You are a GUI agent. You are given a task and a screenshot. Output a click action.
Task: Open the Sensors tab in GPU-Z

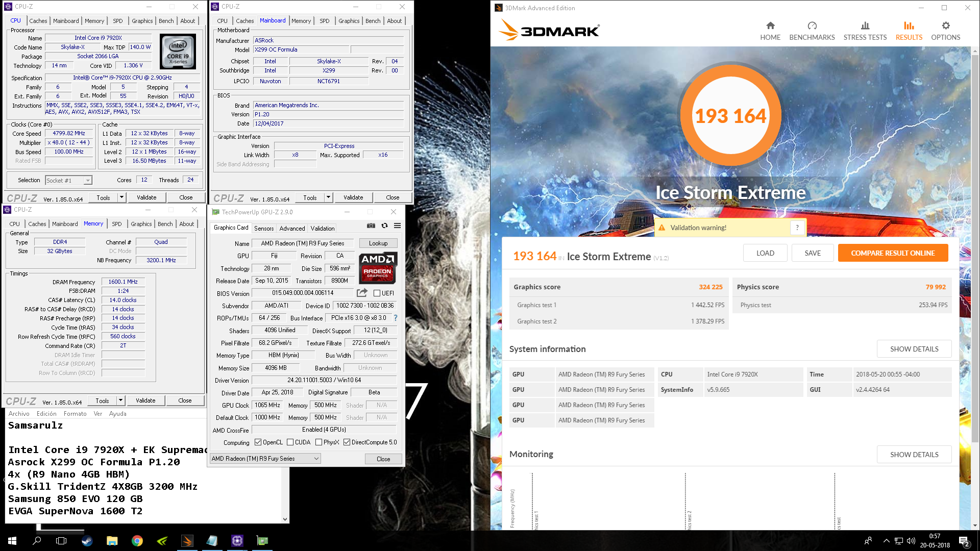click(x=264, y=229)
